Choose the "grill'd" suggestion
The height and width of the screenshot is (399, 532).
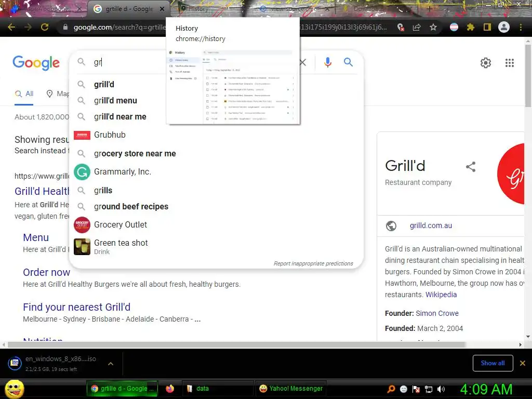(216, 84)
